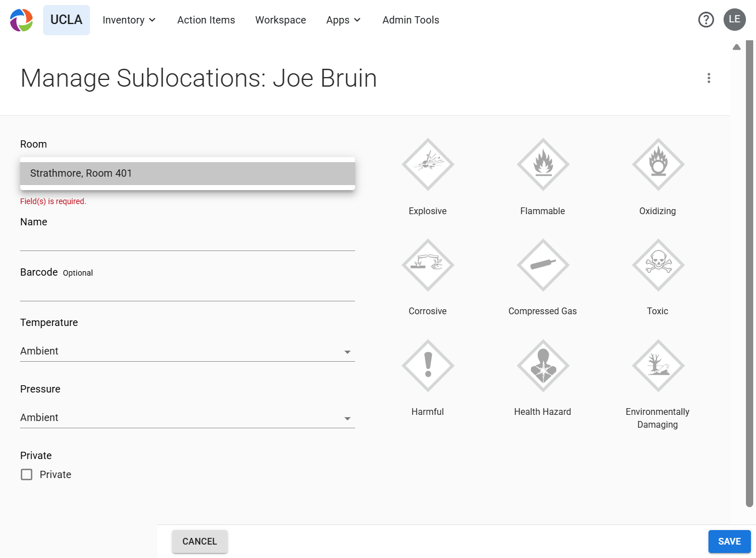This screenshot has height=558, width=756.
Task: Select the Corrosive hazard icon
Action: [428, 265]
